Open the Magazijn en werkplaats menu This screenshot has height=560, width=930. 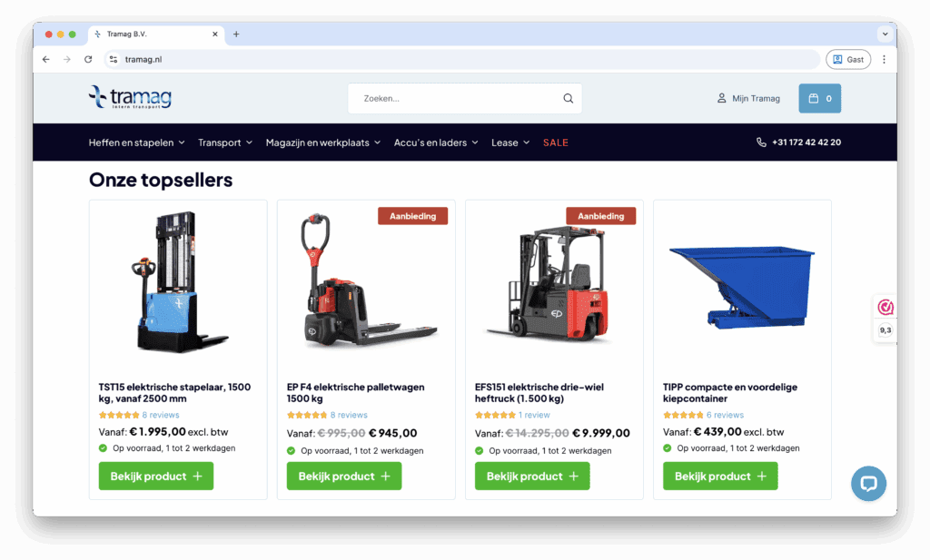pyautogui.click(x=323, y=142)
